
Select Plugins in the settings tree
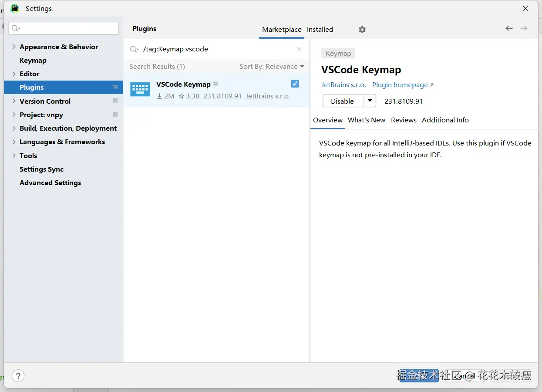(64, 87)
